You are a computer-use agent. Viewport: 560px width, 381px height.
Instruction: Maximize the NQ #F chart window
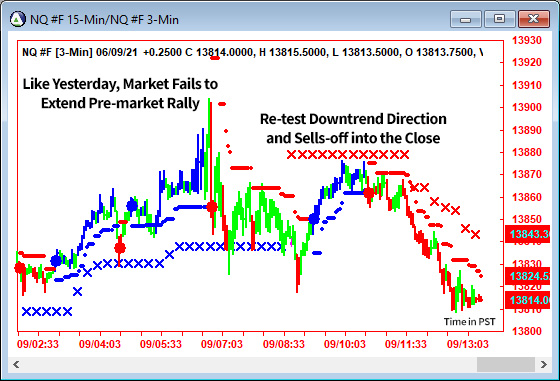[499, 19]
